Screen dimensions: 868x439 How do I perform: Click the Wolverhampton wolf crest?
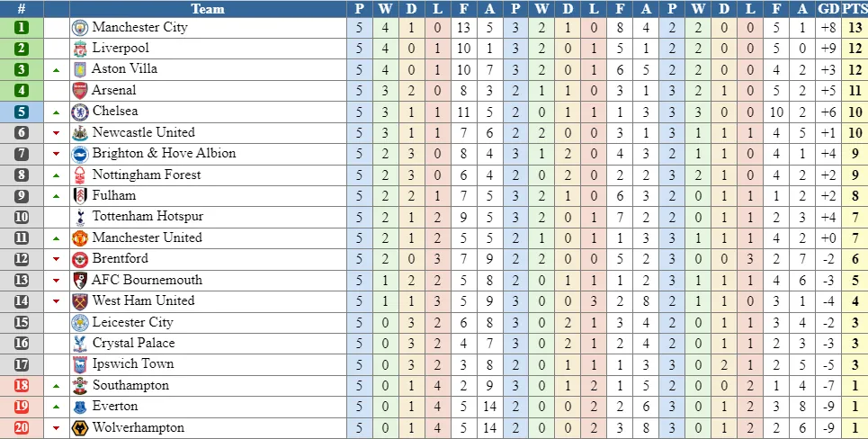[80, 427]
